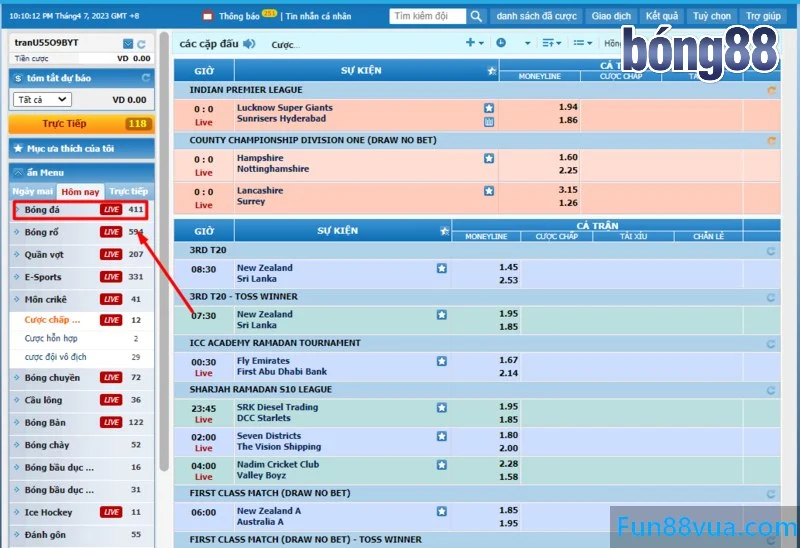Switch to the Ngày mai tab

coord(33,191)
